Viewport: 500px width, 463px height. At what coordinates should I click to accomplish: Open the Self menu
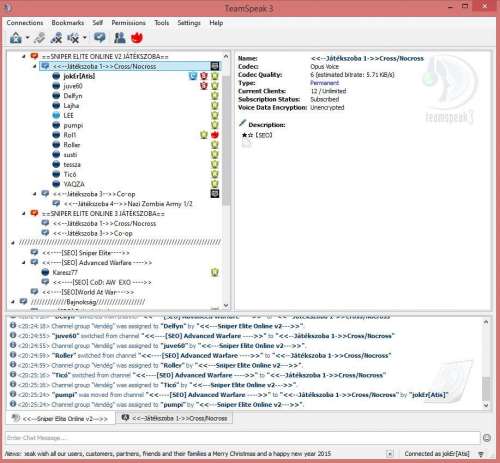(x=97, y=23)
